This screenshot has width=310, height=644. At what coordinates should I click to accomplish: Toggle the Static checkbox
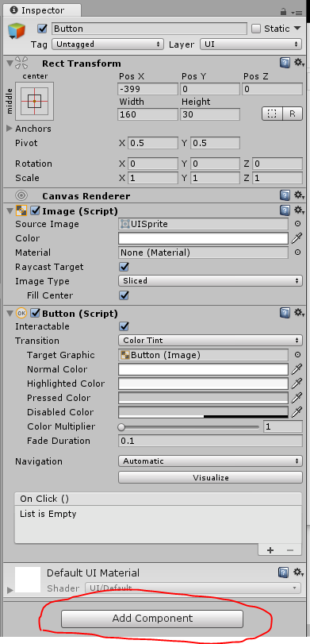click(256, 29)
